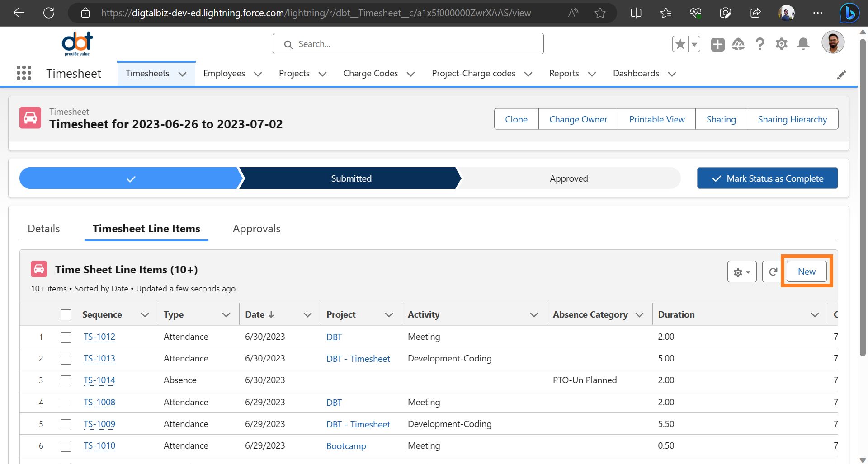Click the site lock icon in address bar

tap(85, 13)
